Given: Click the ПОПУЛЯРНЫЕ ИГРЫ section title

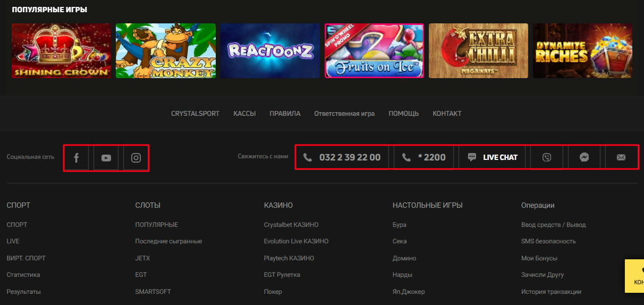Looking at the screenshot, I should [49, 10].
